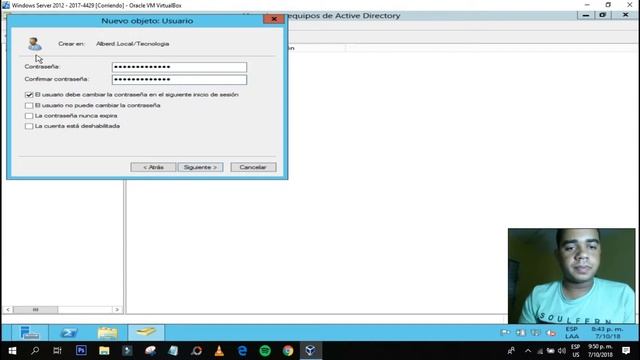
Task: Cancel the new user dialog
Action: pos(253,167)
